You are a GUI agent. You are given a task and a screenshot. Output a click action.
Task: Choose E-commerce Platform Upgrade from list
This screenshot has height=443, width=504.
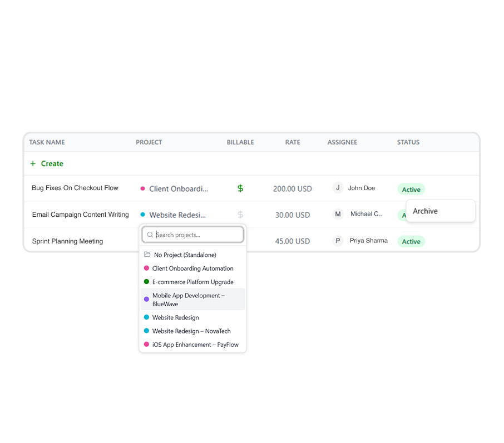coord(192,282)
